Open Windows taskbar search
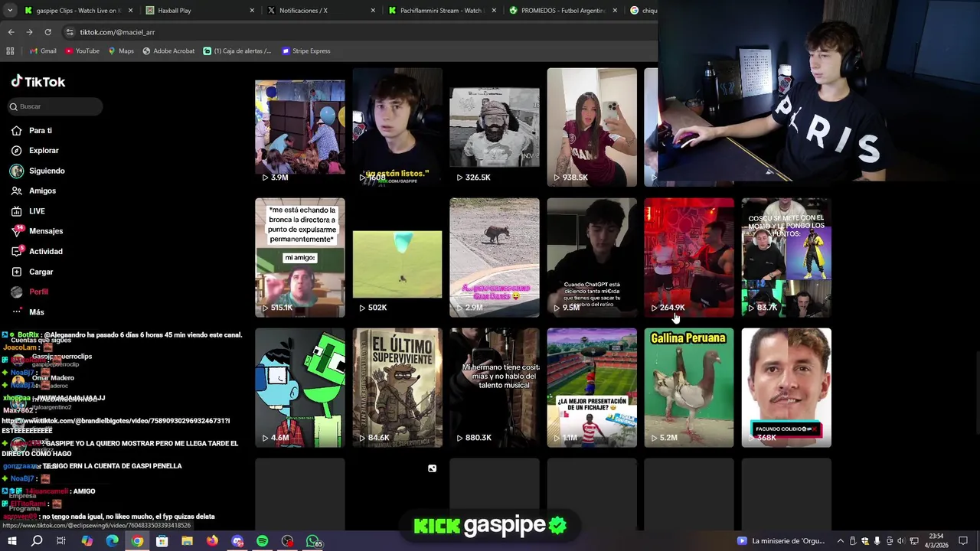980x551 pixels. [37, 541]
